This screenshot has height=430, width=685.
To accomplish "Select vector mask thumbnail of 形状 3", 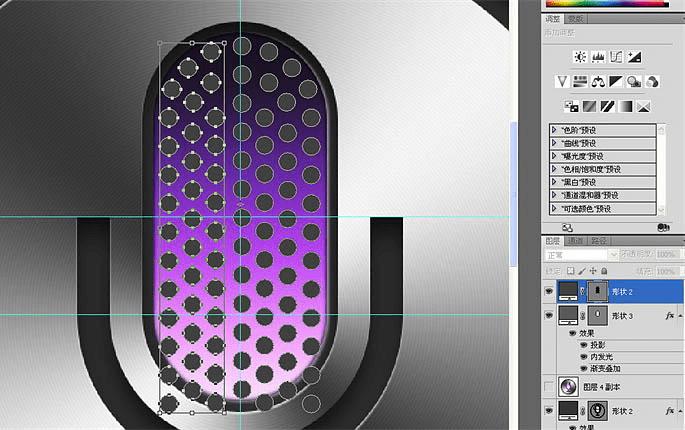I will pos(598,316).
